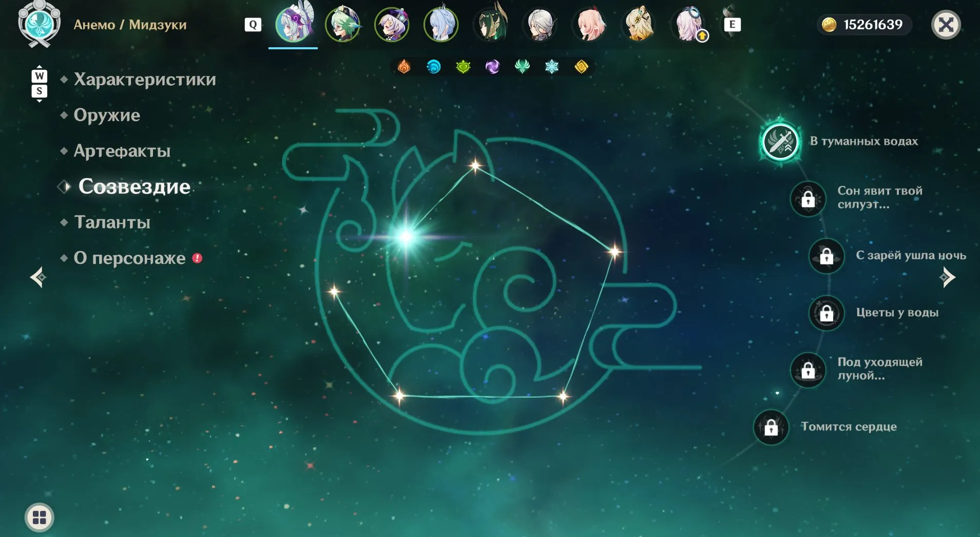This screenshot has height=537, width=980.
Task: Close the character screen
Action: coord(946,25)
